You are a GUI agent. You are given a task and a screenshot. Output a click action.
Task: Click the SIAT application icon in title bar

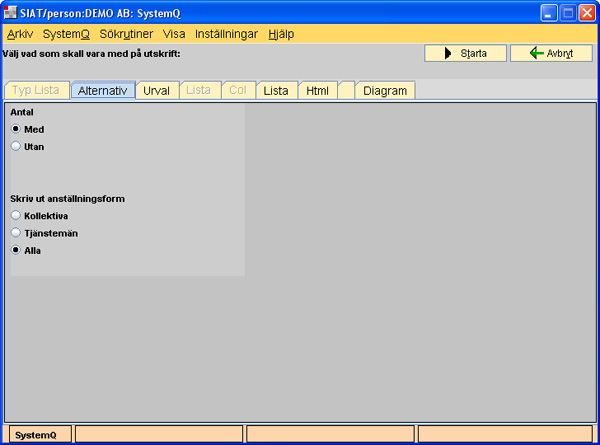(x=11, y=12)
